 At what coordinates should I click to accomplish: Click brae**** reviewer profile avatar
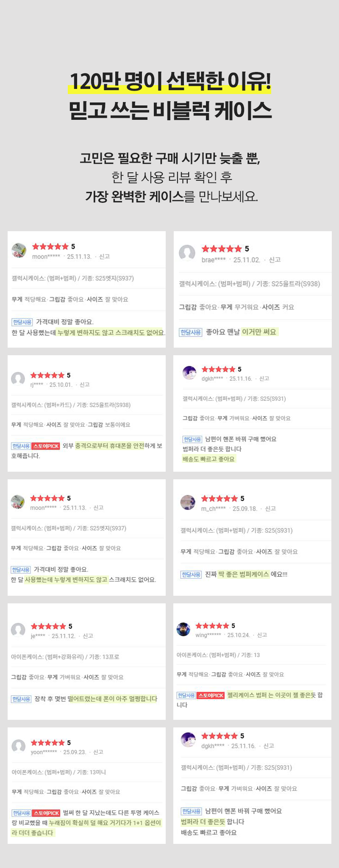[x=187, y=253]
